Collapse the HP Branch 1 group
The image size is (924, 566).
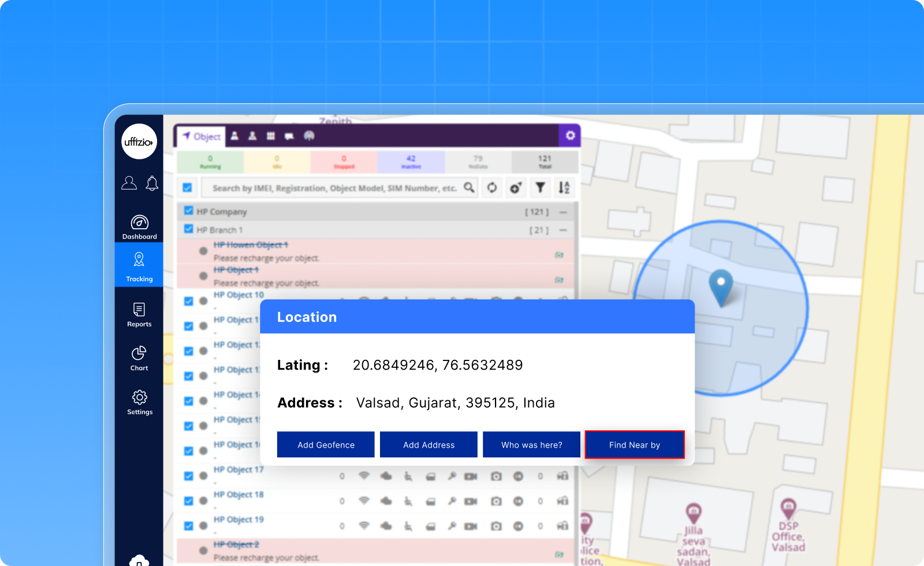[563, 230]
